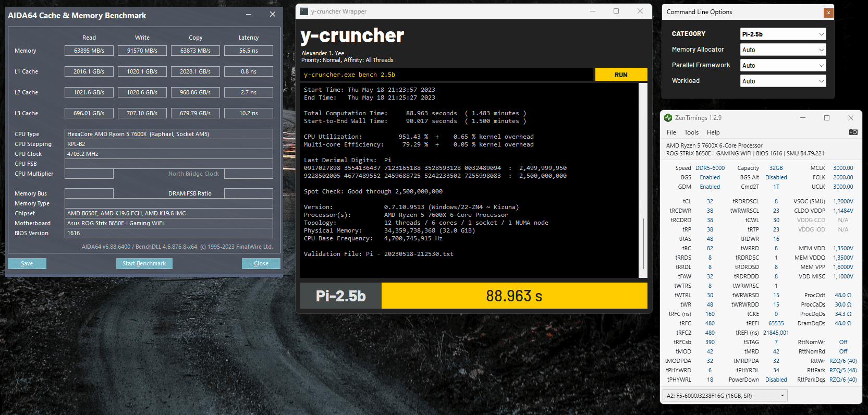Click the VSOC (SMU) value 1,2000V
The width and height of the screenshot is (868, 415).
[x=843, y=201]
